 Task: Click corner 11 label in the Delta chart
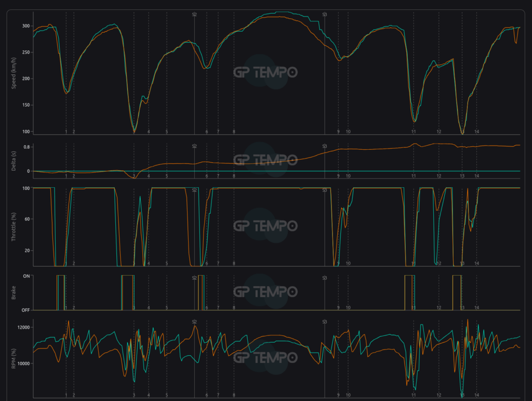[x=414, y=176]
